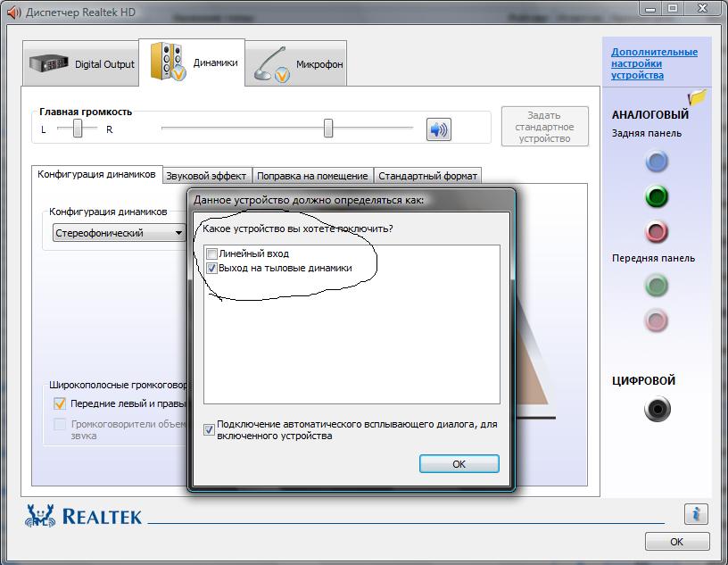Select the Звуковой эффект tab
Image resolution: width=728 pixels, height=565 pixels.
206,176
